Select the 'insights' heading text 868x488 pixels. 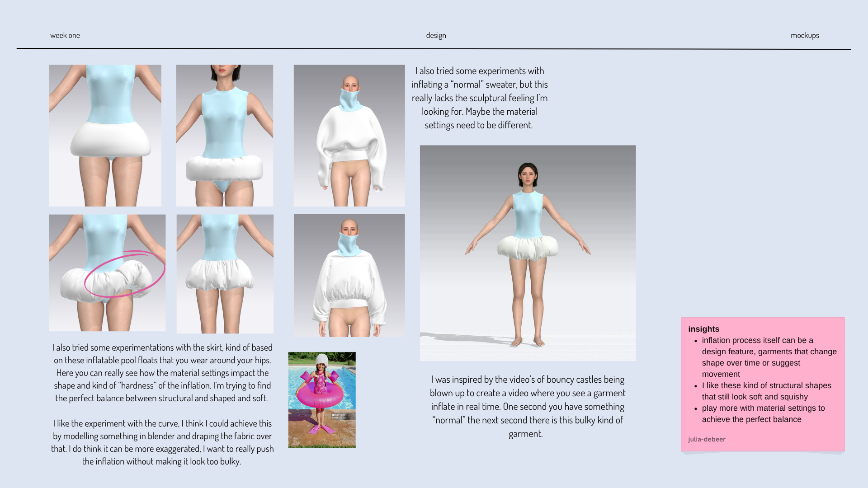pyautogui.click(x=704, y=329)
